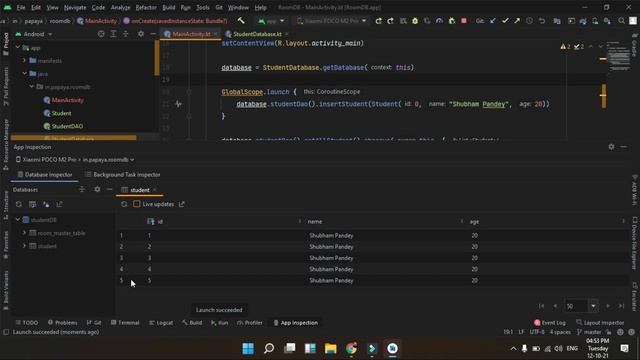Open the Profiler tool window

click(x=249, y=322)
